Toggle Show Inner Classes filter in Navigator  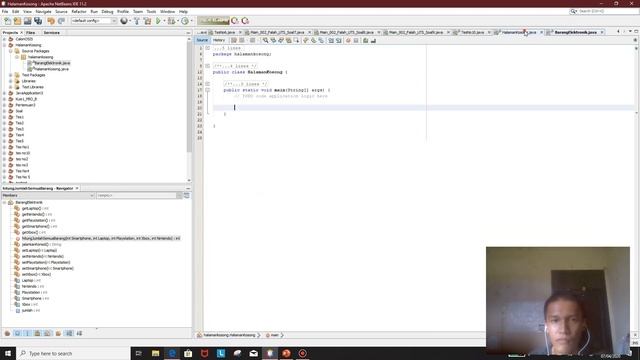[48, 333]
